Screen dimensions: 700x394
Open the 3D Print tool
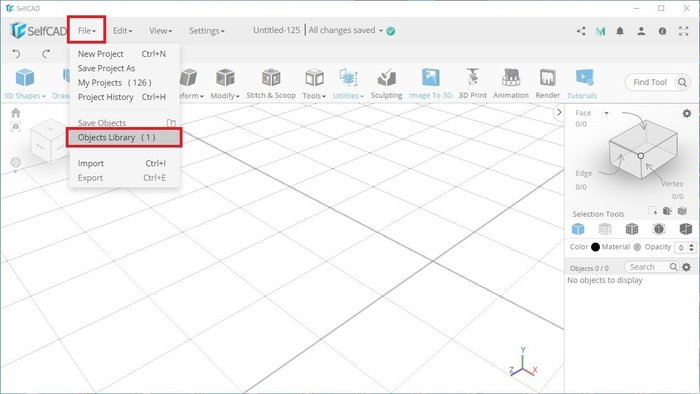472,83
